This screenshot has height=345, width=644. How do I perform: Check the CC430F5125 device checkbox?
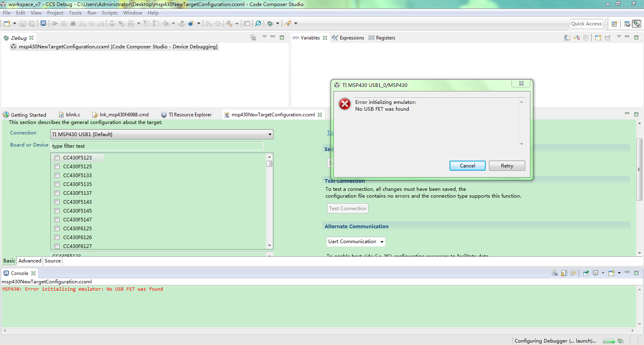[57, 167]
